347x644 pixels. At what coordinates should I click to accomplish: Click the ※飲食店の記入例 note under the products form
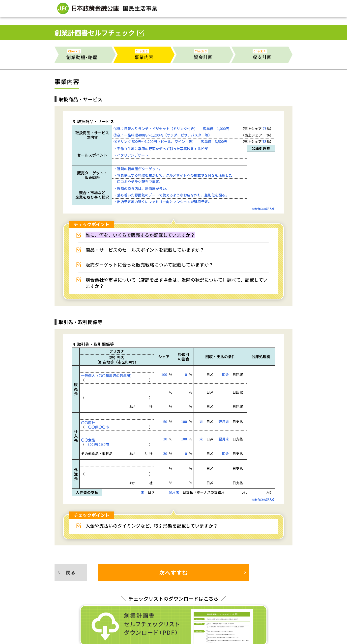[x=263, y=209]
